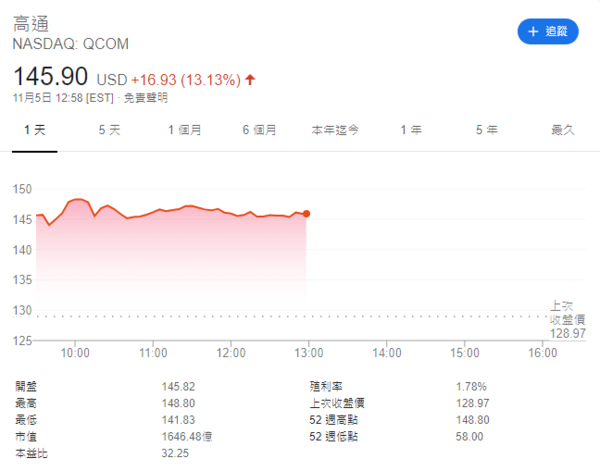This screenshot has height=471, width=600.
Task: Click the NASDAQ: QCOM ticker text
Action: (x=71, y=45)
